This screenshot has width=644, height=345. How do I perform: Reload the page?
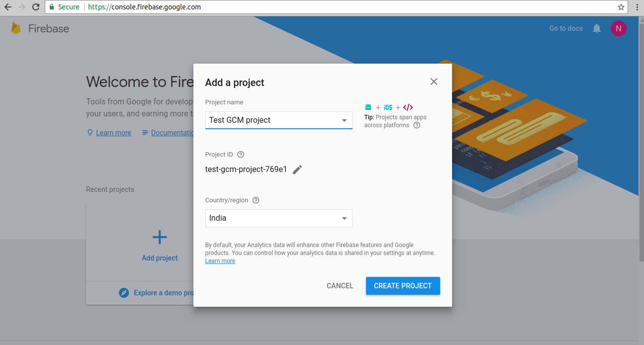pyautogui.click(x=36, y=7)
